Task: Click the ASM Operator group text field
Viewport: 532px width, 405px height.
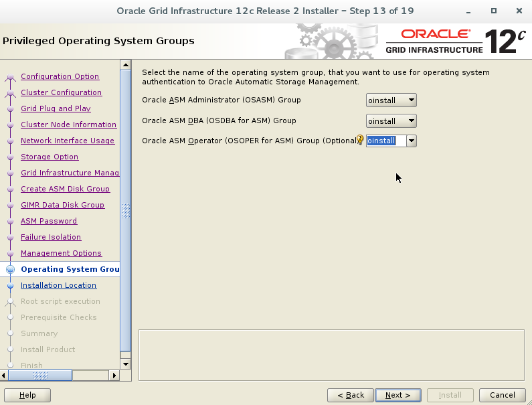Action: click(x=386, y=141)
